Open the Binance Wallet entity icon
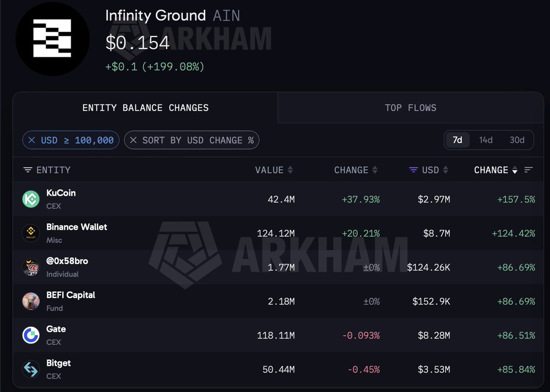 pos(31,233)
